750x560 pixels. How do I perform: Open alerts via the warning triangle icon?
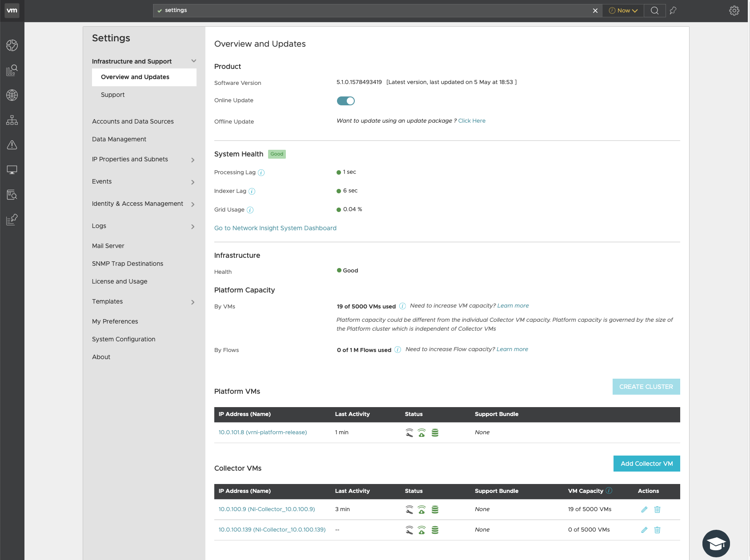pyautogui.click(x=12, y=145)
